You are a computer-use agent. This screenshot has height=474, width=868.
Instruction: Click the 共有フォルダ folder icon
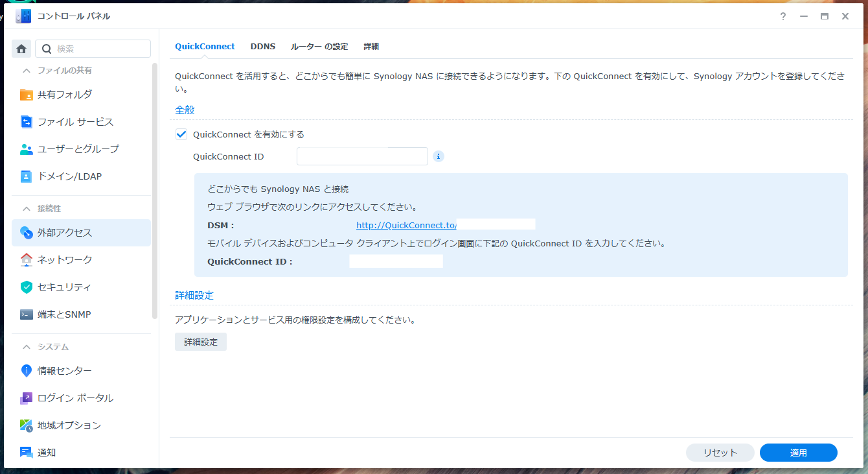pyautogui.click(x=27, y=95)
